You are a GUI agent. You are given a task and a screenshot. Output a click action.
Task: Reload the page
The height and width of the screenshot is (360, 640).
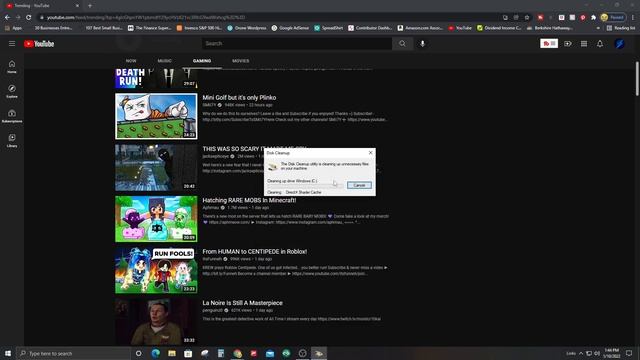tap(29, 18)
